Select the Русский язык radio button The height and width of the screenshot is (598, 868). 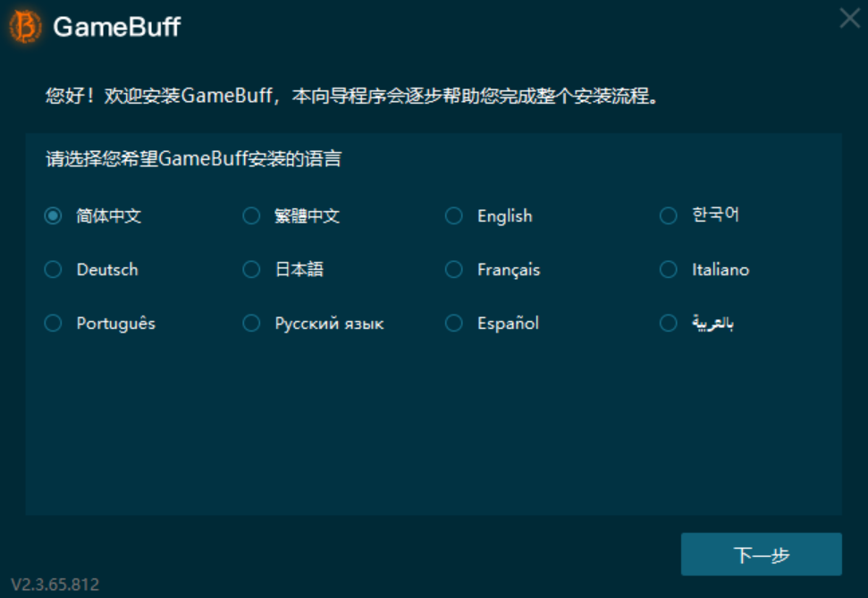click(251, 323)
